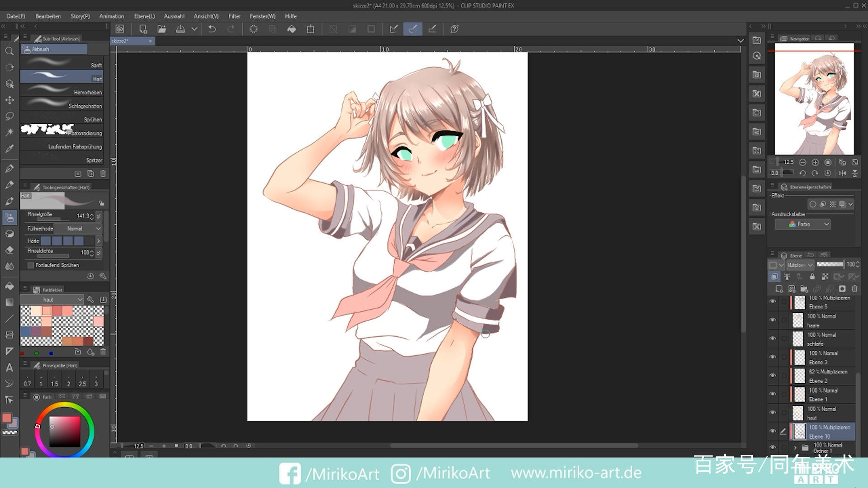Image resolution: width=868 pixels, height=488 pixels.
Task: Open CLIP STUDIO launcher icon
Action: coord(120,29)
